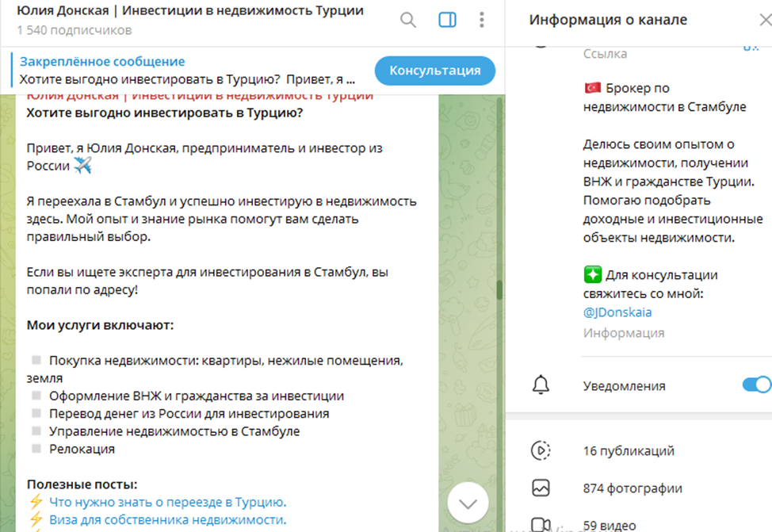Click the Информация label under the description

(624, 333)
